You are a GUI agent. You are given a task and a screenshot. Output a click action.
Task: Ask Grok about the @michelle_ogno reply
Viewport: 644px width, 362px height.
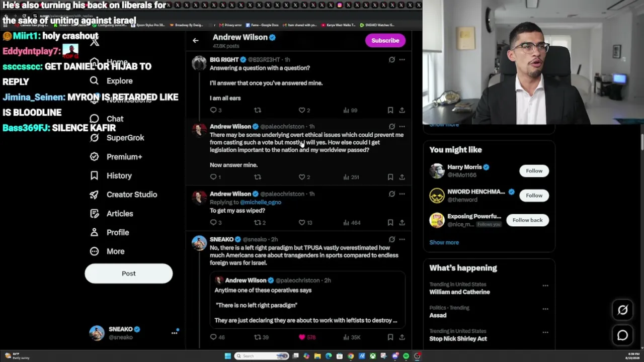392,194
